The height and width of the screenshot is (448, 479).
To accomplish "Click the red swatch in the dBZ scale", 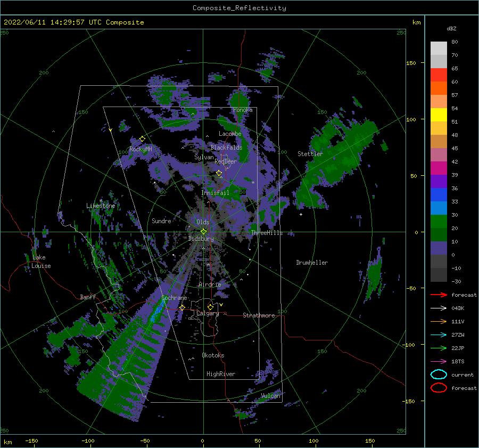I will (x=439, y=75).
